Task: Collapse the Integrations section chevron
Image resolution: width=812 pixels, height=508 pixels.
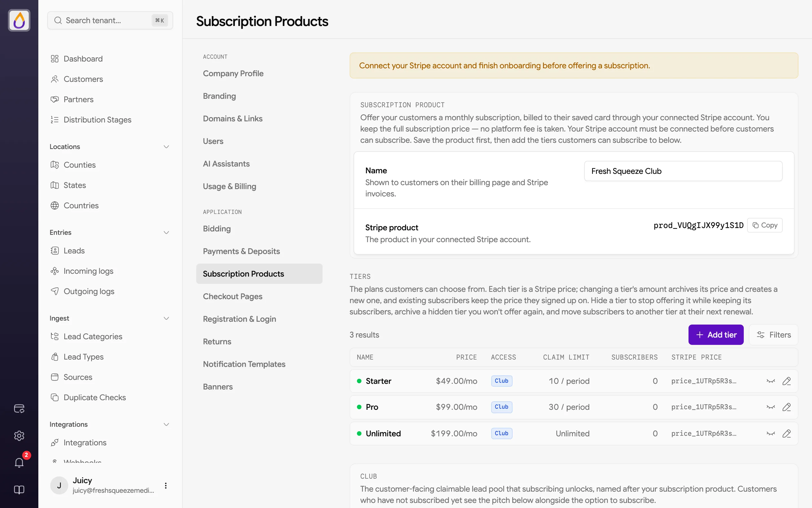Action: (x=166, y=424)
